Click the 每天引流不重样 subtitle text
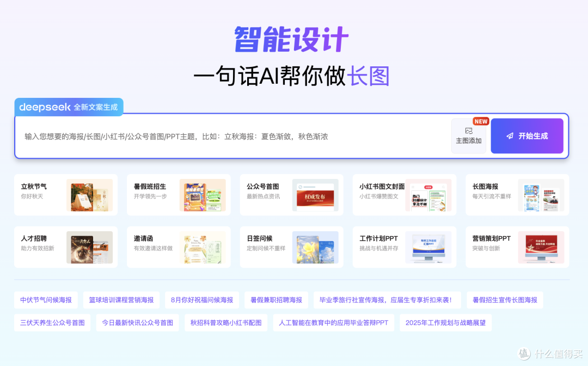 click(492, 196)
